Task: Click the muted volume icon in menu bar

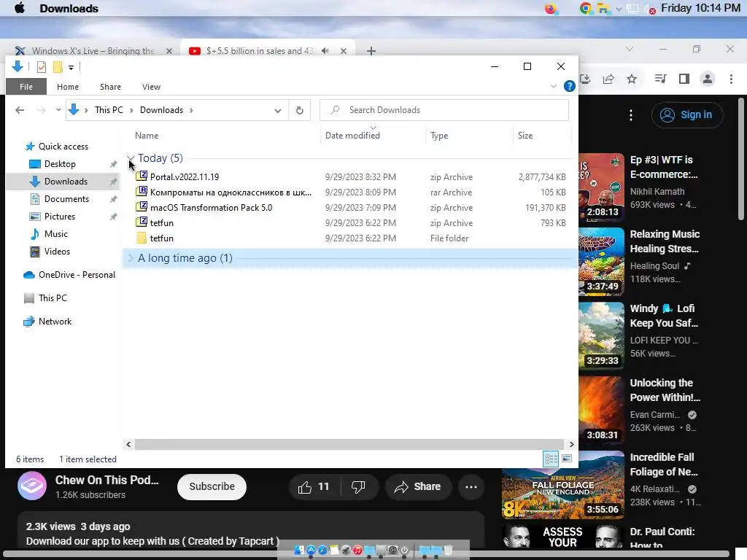Action: tap(649, 9)
